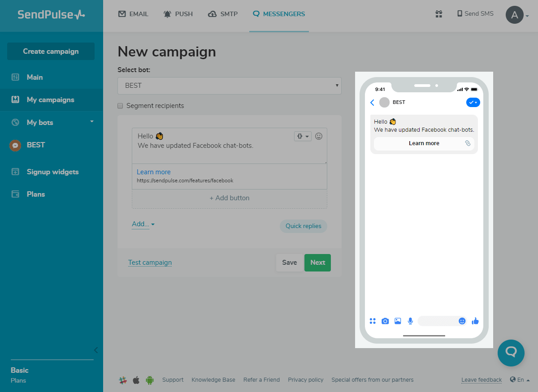Click the Apple icon in footer
The height and width of the screenshot is (392, 538).
pos(136,380)
